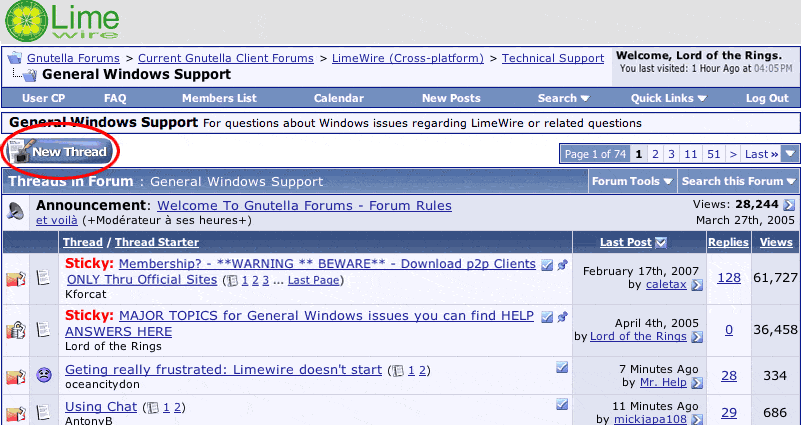Click the LimeWire lime logo

pos(22,19)
